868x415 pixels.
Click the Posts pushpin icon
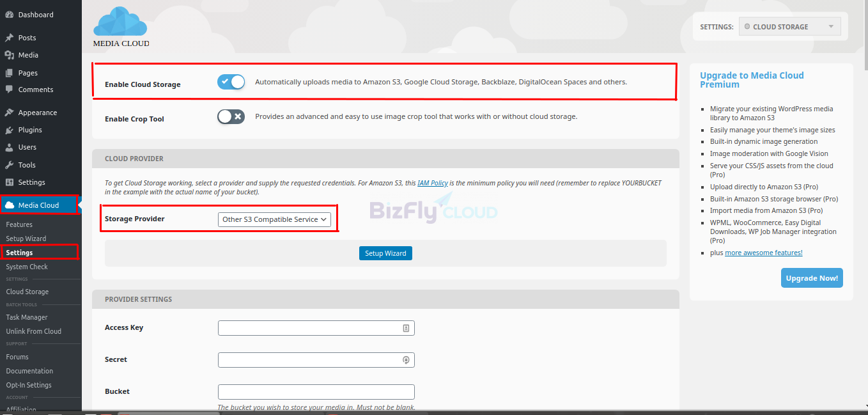point(9,38)
